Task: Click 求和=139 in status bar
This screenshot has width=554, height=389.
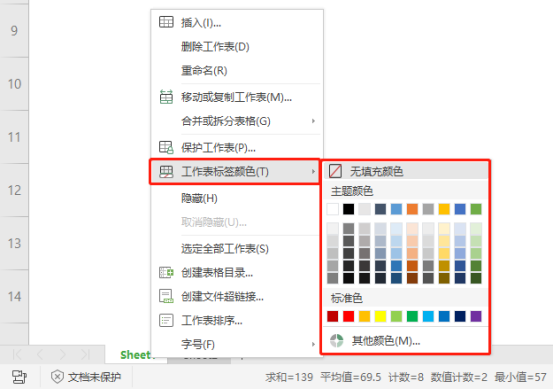Action: [x=289, y=377]
